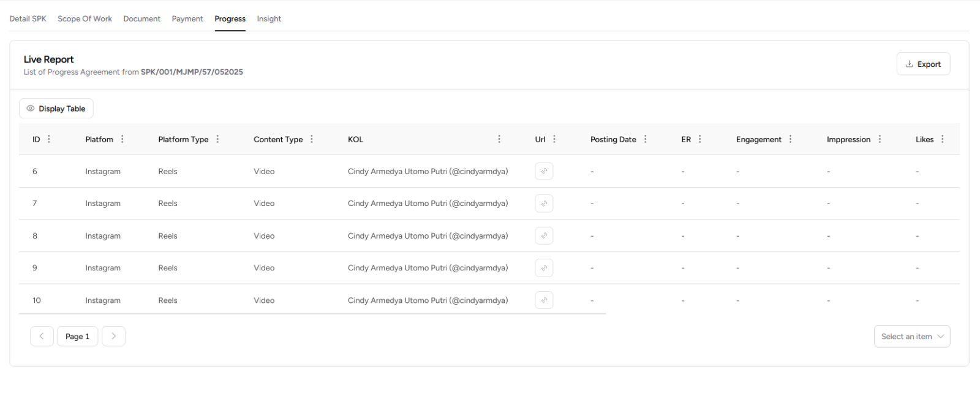Click the URL link icon for row ID 8
Image resolution: width=980 pixels, height=409 pixels.
point(544,235)
